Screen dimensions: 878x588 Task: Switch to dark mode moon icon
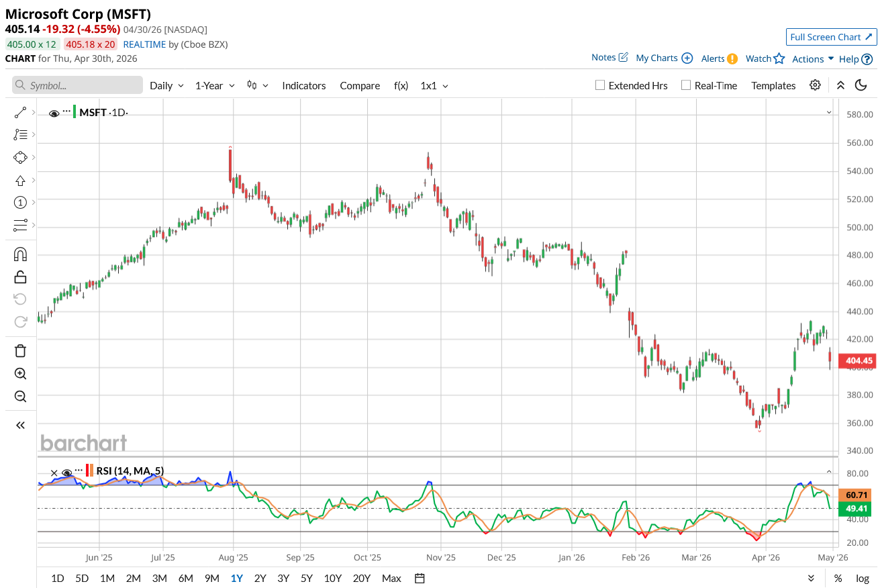861,85
